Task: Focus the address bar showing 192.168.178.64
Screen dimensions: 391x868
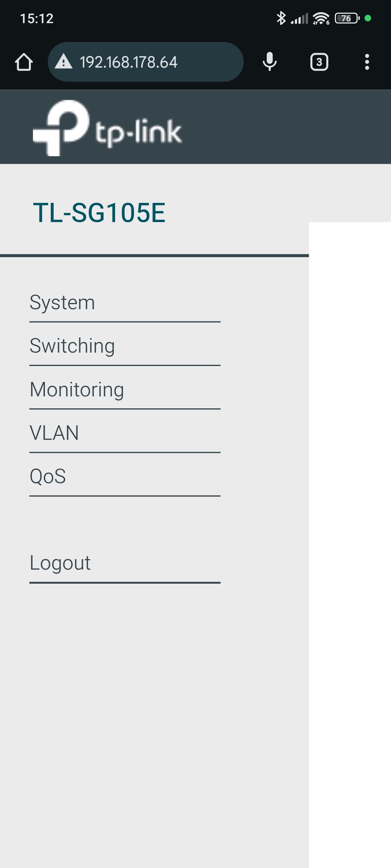Action: [146, 62]
